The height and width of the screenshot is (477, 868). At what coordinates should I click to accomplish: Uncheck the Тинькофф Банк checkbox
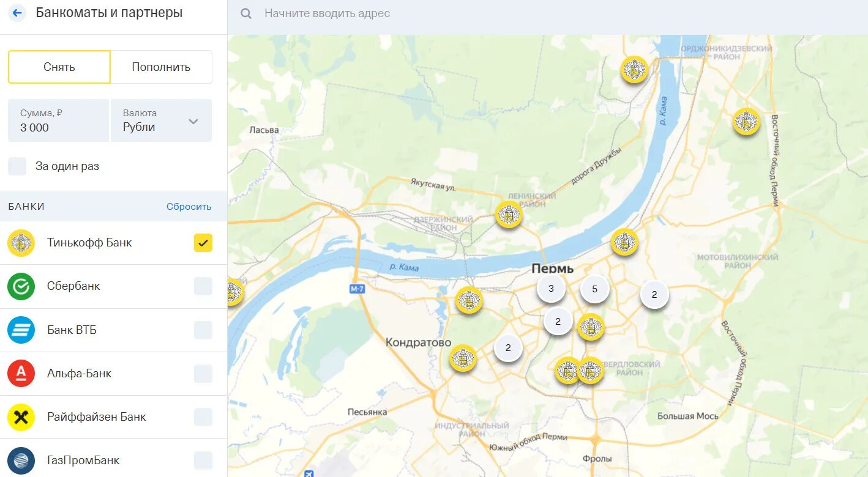click(203, 243)
